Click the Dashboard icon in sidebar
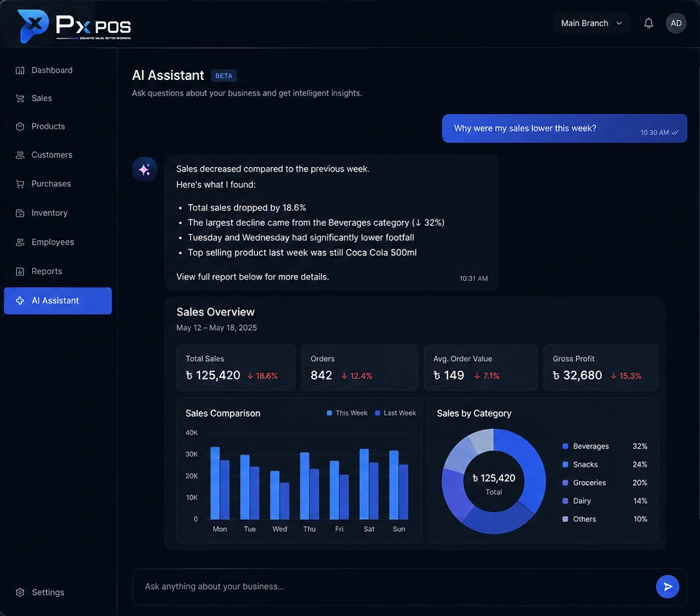 tap(20, 71)
